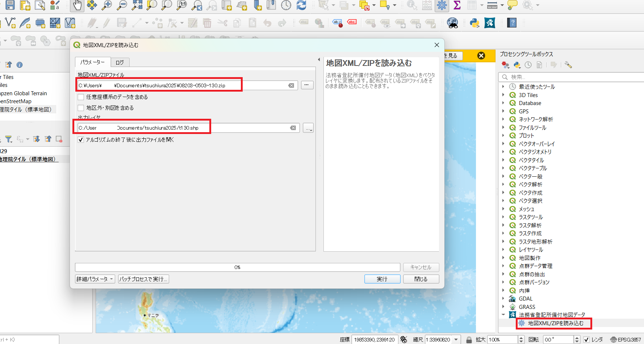Click the 閉じる close button
The image size is (644, 344).
421,279
